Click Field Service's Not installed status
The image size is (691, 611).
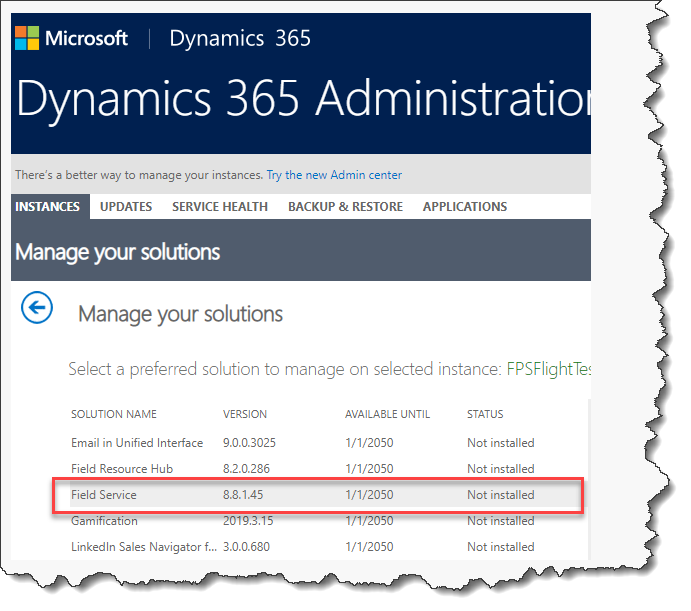(500, 495)
